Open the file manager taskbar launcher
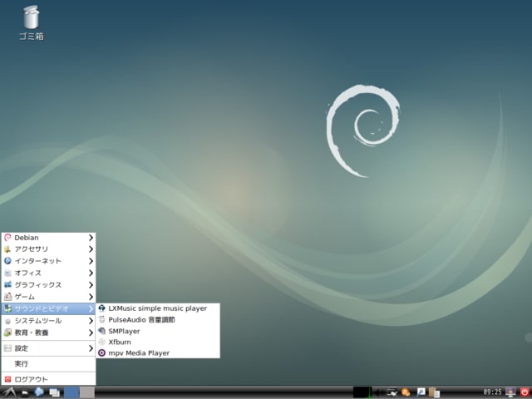Image resolution: width=532 pixels, height=399 pixels. coord(25,392)
